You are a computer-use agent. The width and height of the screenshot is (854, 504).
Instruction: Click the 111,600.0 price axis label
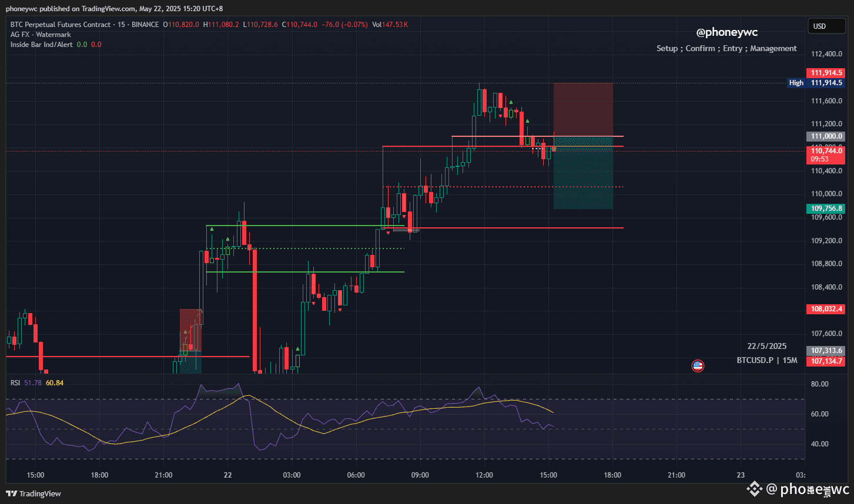pos(826,101)
